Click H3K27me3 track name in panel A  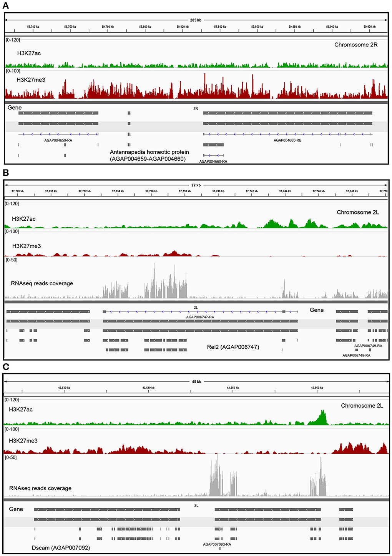tap(31, 80)
